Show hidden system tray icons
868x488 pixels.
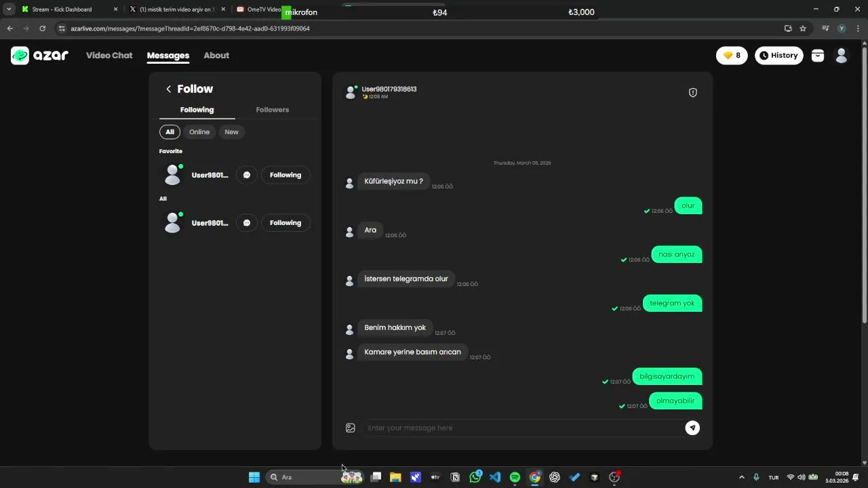pos(741,477)
